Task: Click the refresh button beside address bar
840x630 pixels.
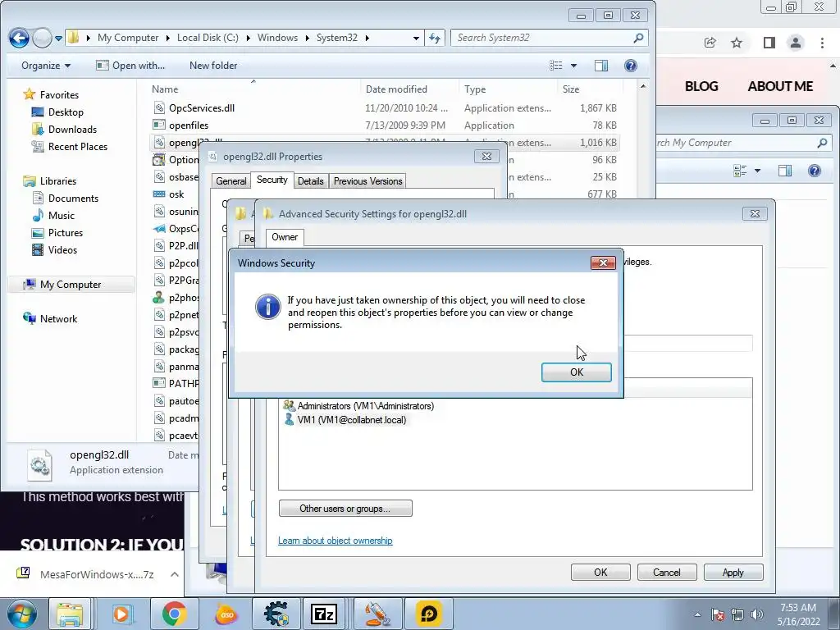Action: point(435,38)
